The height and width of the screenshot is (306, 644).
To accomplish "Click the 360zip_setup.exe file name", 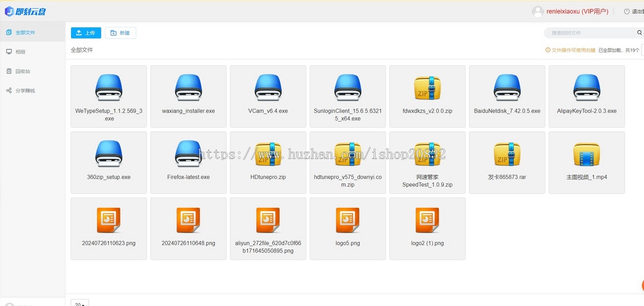I will click(109, 177).
